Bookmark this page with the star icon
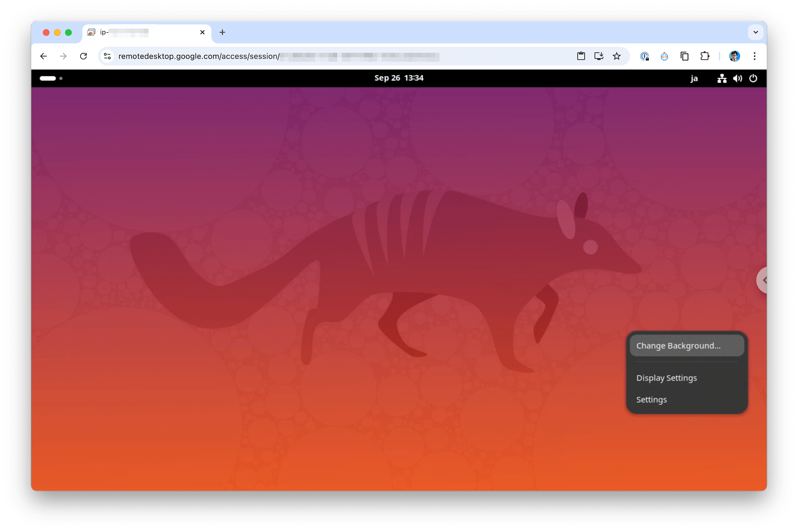798x532 pixels. pos(617,56)
